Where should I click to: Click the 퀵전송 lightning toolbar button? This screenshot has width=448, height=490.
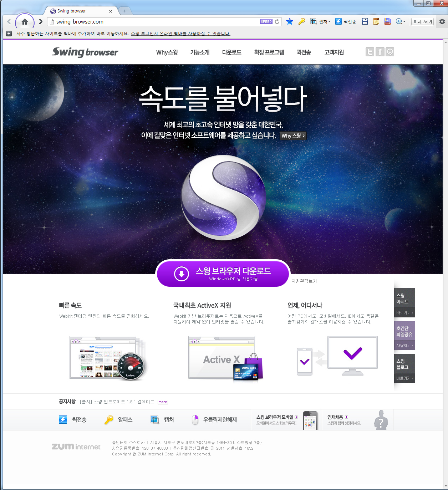click(346, 22)
